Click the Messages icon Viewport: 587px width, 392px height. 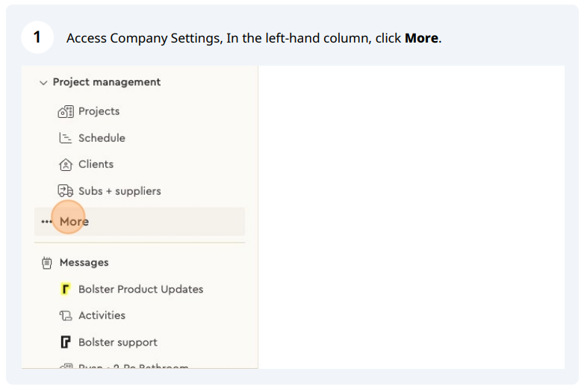tap(47, 263)
